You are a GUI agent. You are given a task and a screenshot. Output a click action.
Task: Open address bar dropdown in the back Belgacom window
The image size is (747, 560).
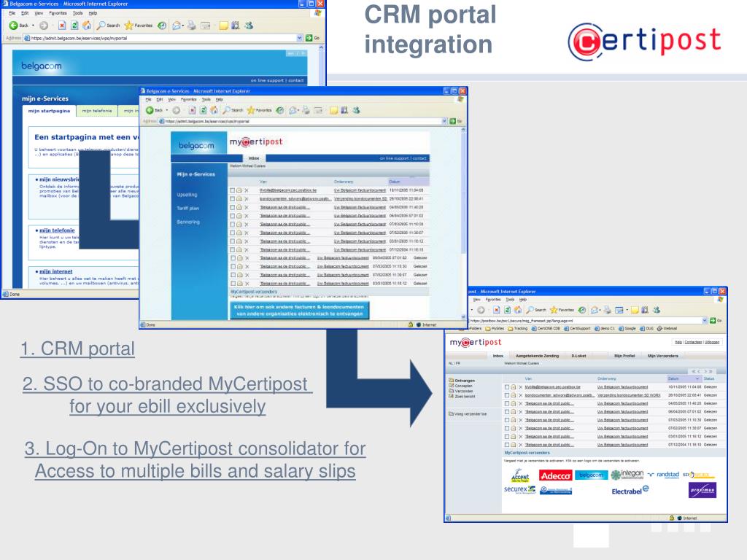tap(300, 38)
